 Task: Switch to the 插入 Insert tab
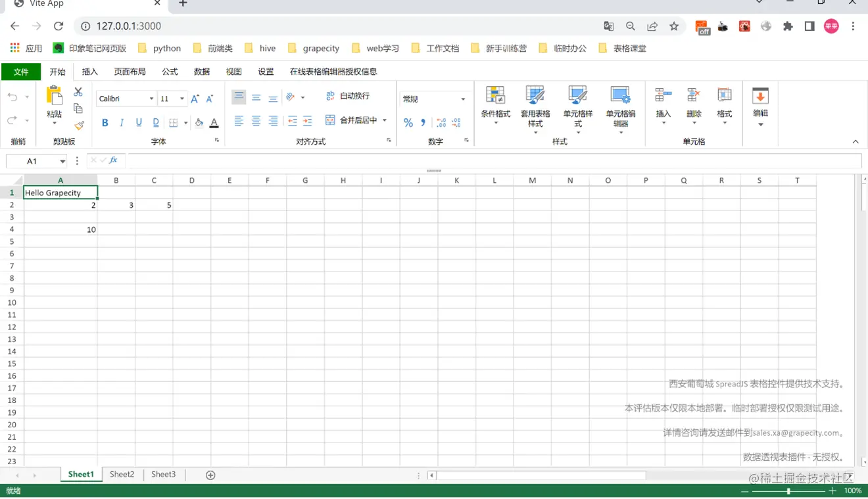coord(89,72)
